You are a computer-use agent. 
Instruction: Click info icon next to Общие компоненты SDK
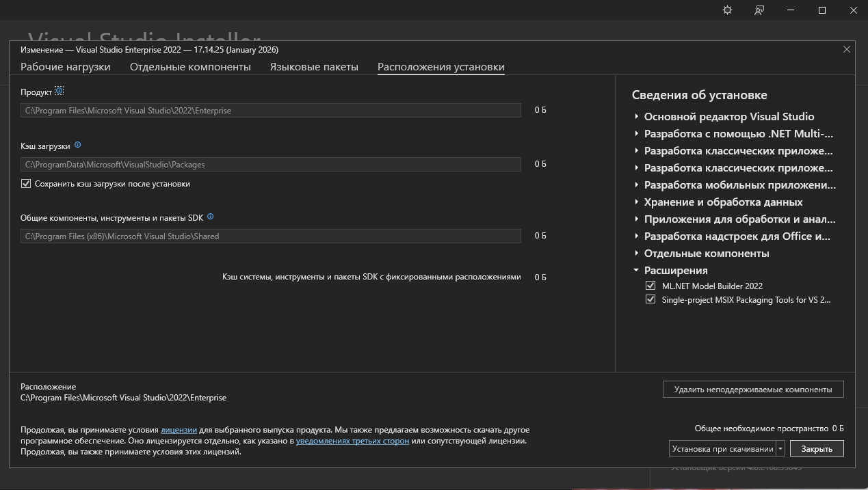tap(210, 217)
